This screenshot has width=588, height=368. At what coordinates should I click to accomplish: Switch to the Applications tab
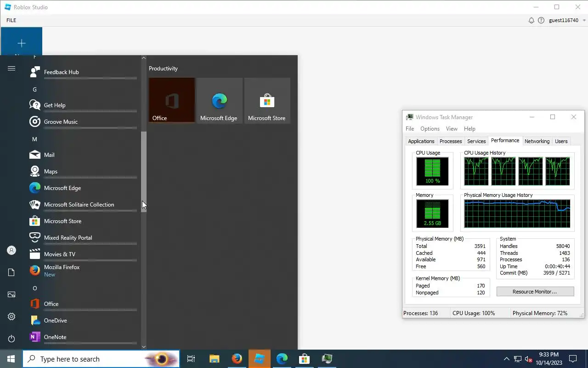click(421, 141)
